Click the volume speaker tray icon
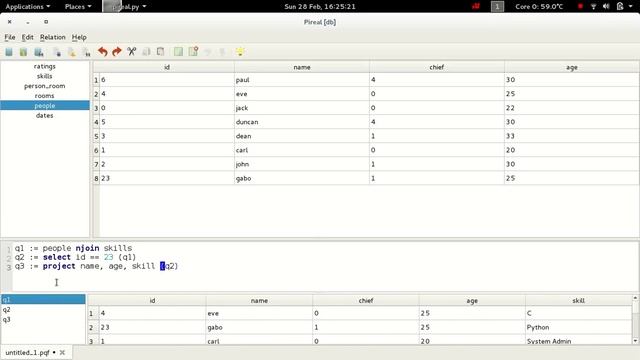 pos(606,7)
